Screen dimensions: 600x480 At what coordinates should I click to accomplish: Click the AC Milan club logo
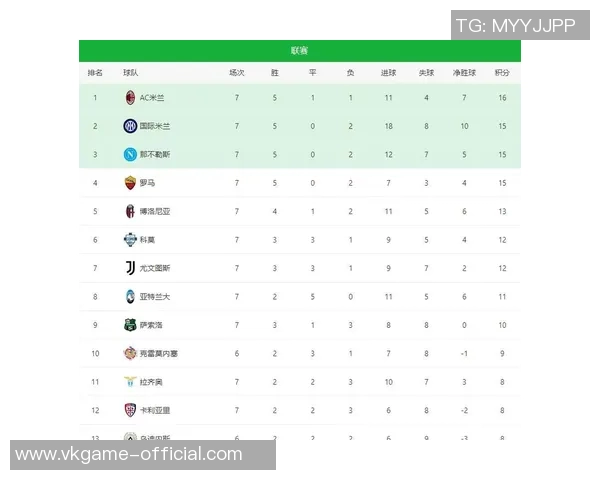click(x=130, y=98)
